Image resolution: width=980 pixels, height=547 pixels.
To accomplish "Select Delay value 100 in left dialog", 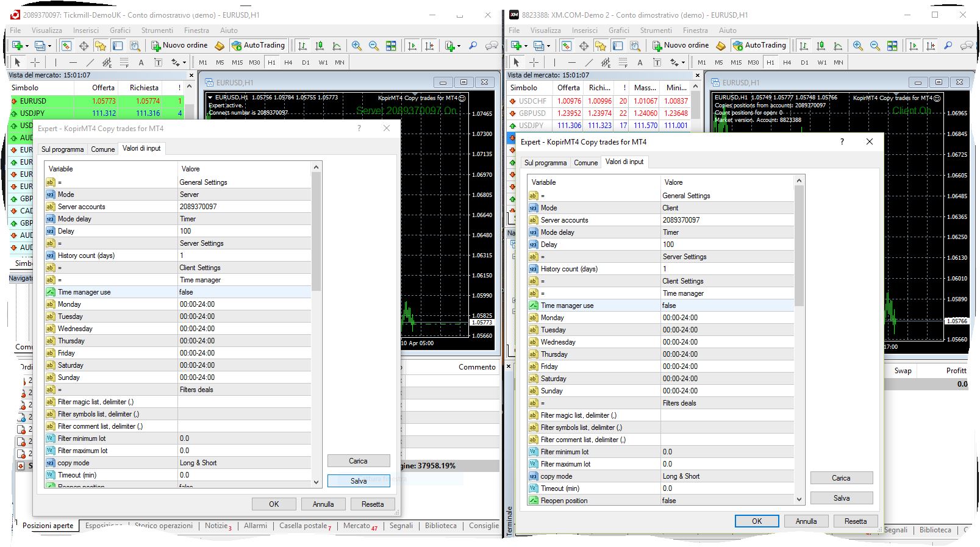I will point(245,231).
